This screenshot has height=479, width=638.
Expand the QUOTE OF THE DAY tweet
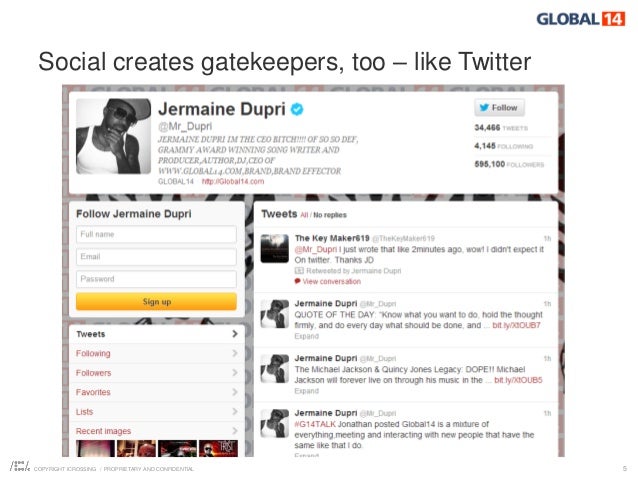306,336
